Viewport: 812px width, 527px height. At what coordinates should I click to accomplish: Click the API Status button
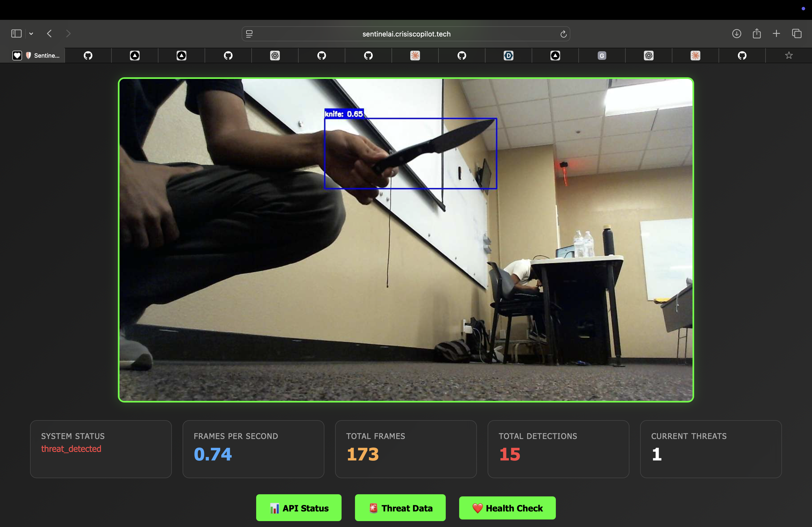coord(299,508)
